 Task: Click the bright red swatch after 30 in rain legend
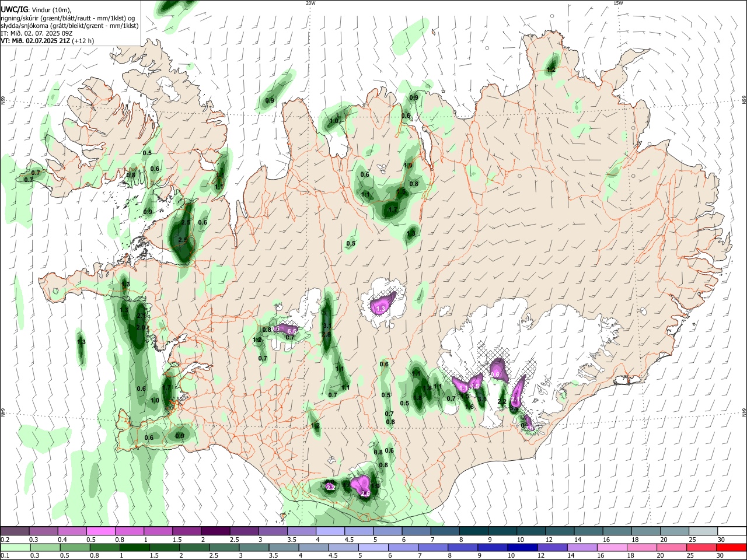click(732, 547)
